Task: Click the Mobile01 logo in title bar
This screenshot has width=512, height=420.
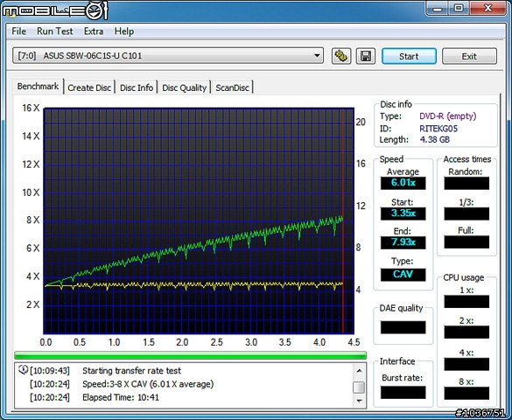Action: pyautogui.click(x=54, y=10)
